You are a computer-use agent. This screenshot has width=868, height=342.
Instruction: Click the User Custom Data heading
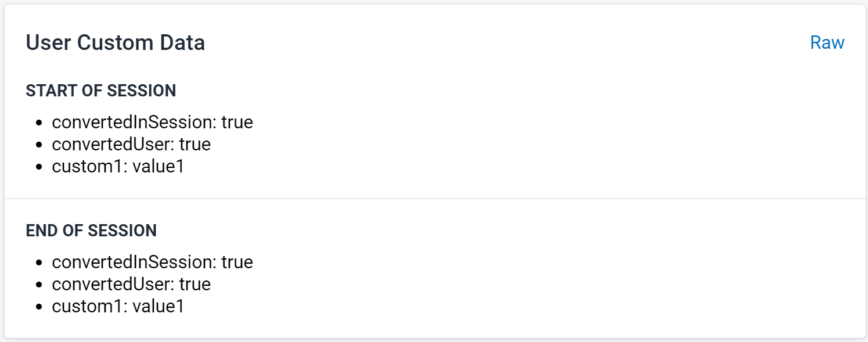click(x=116, y=43)
